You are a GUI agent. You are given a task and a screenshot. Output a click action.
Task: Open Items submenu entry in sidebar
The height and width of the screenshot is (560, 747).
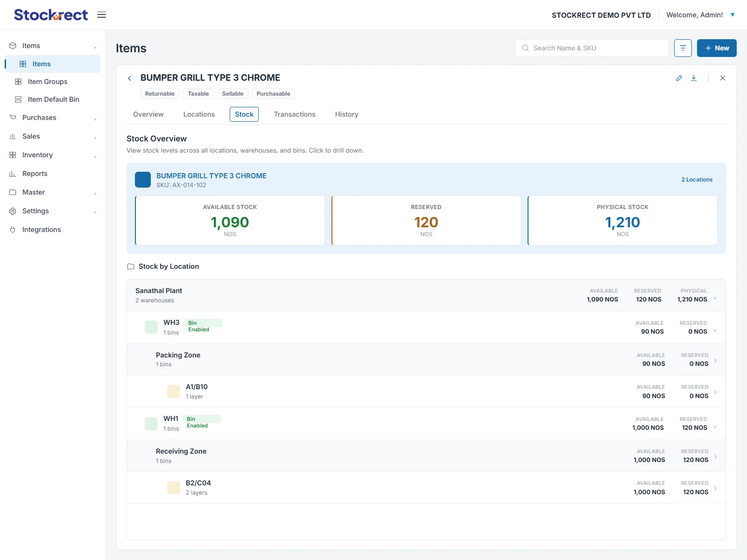pyautogui.click(x=53, y=64)
